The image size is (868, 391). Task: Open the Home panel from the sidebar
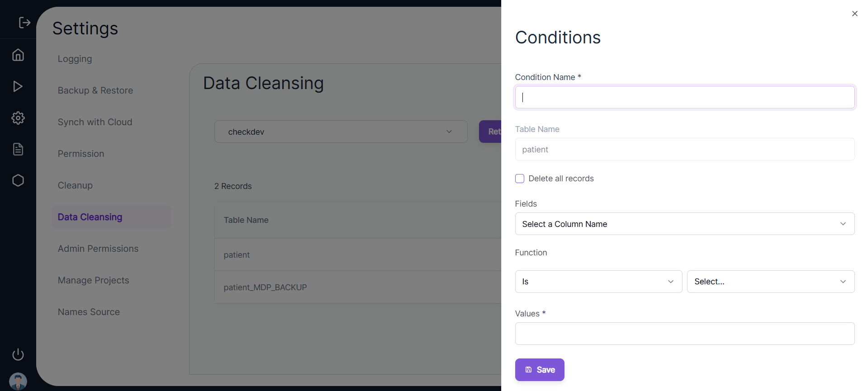point(18,55)
